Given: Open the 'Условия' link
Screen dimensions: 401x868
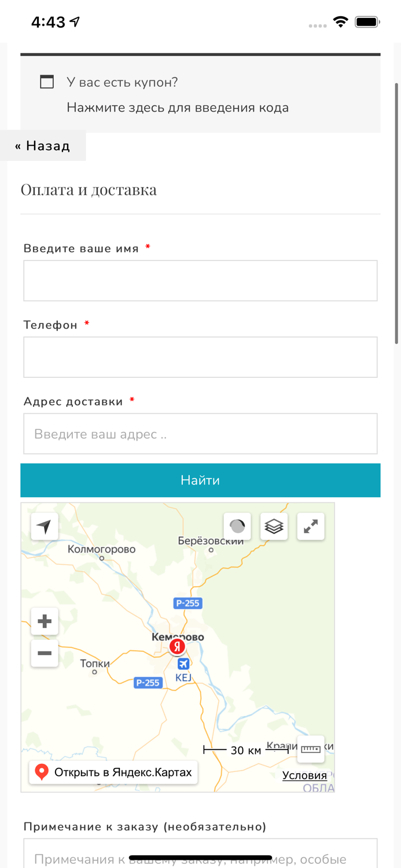Looking at the screenshot, I should point(305,775).
